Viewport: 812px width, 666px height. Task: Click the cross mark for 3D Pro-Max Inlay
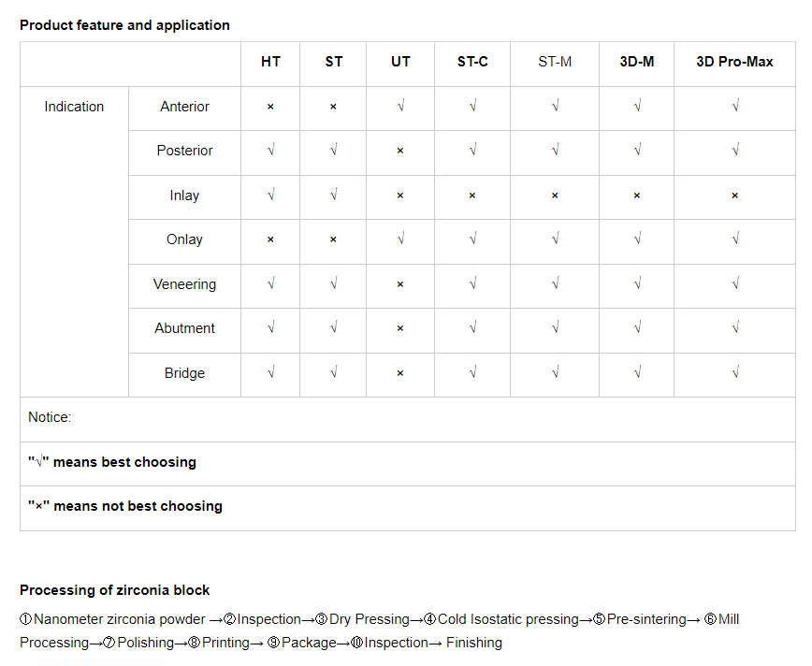(734, 195)
